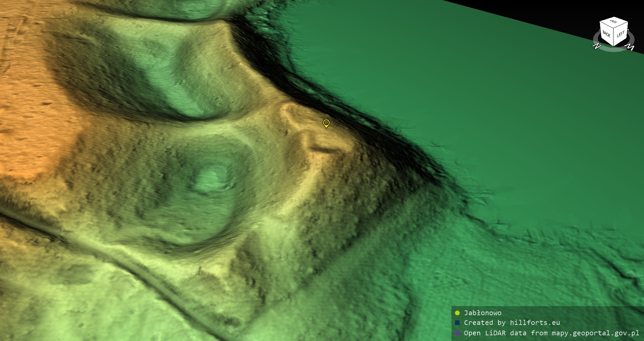This screenshot has width=644, height=341.
Task: Click the Jabłonowo label in the legend
Action: point(483,313)
